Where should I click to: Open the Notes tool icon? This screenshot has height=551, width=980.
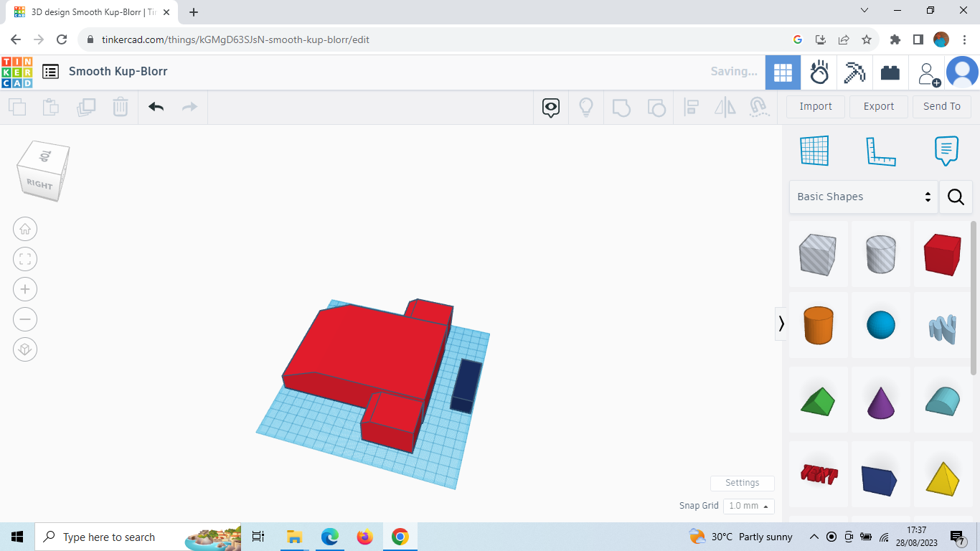tap(946, 151)
